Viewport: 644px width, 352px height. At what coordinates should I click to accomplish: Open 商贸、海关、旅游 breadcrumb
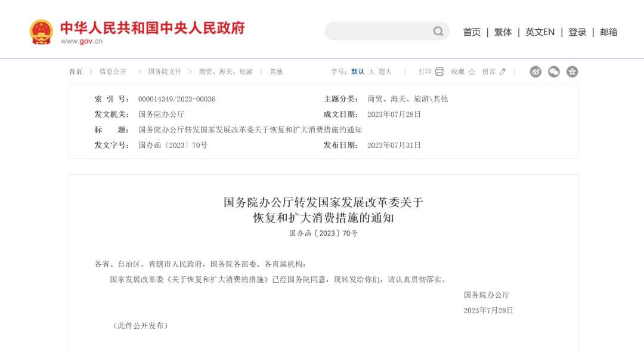coord(225,72)
